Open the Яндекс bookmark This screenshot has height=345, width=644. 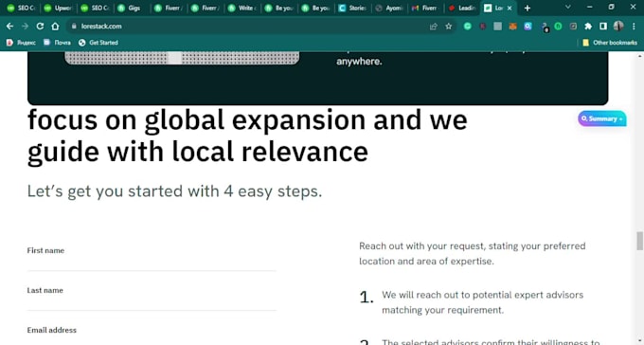[21, 43]
